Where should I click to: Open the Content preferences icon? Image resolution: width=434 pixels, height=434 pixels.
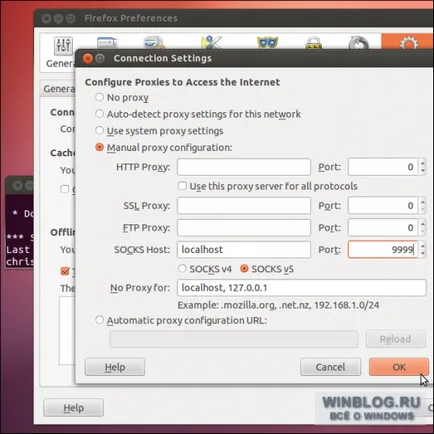[154, 43]
